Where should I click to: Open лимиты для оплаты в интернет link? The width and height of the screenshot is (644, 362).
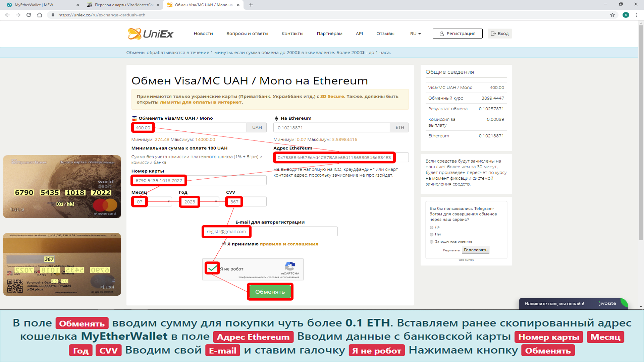201,102
